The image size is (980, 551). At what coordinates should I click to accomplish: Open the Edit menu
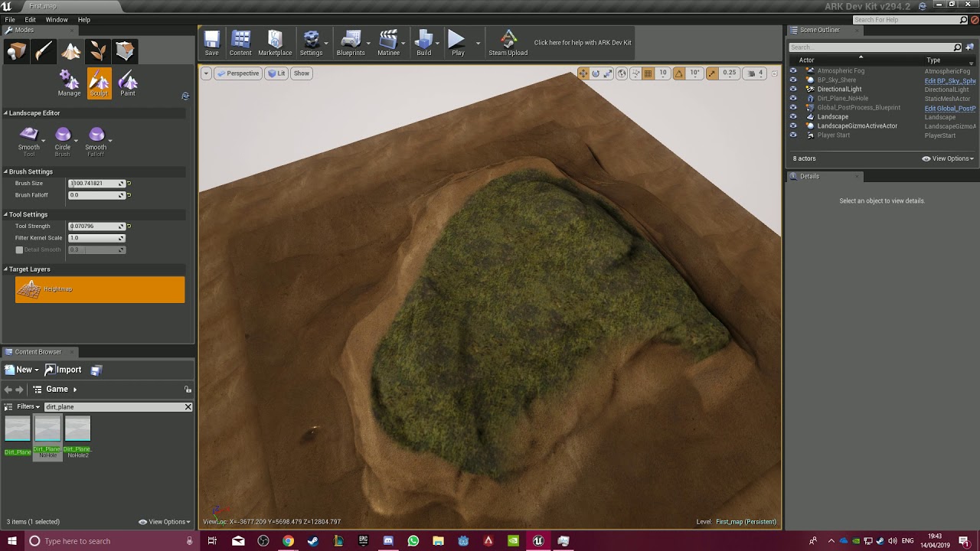pyautogui.click(x=31, y=20)
